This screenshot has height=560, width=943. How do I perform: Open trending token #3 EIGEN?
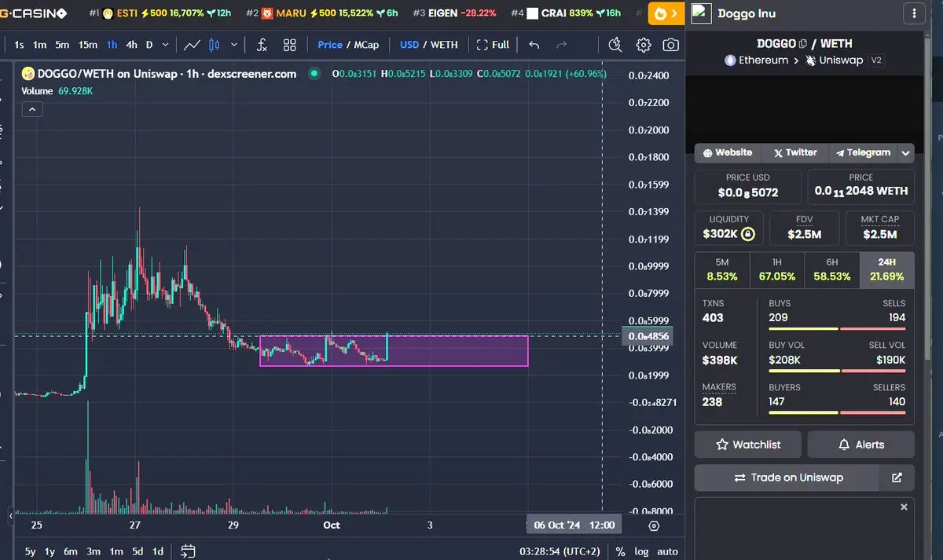(x=454, y=13)
